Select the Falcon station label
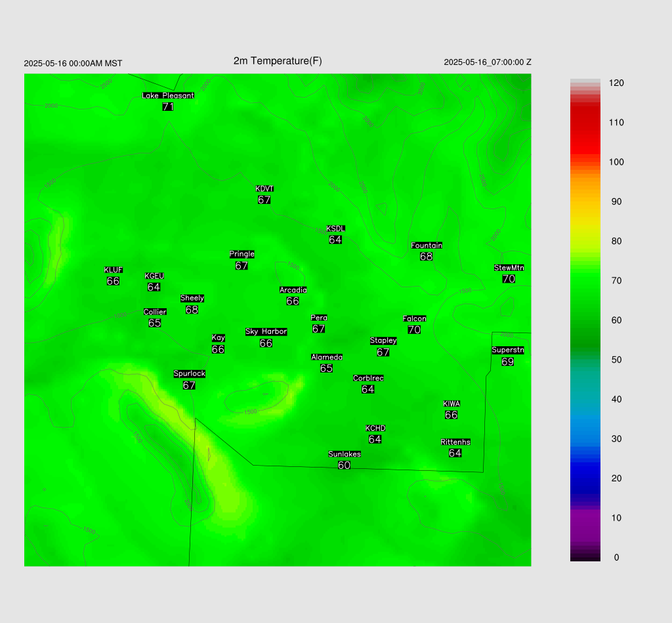672x623 pixels. point(415,319)
